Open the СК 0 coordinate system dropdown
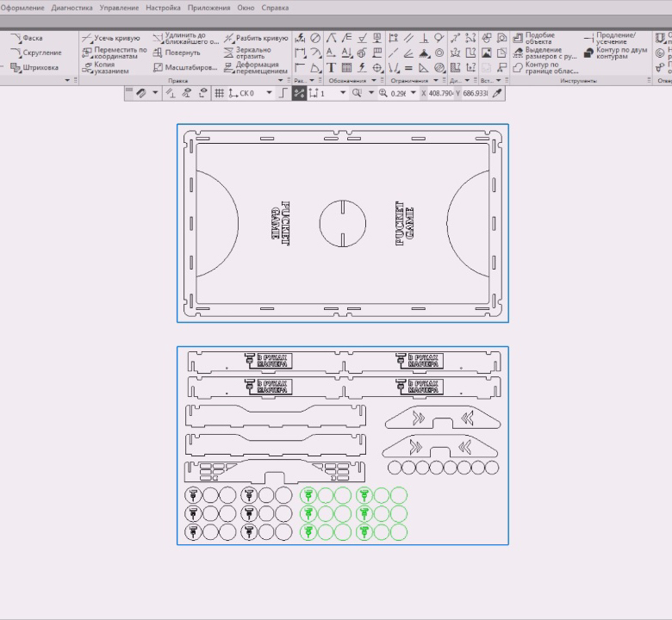Image resolution: width=672 pixels, height=620 pixels. tap(269, 93)
